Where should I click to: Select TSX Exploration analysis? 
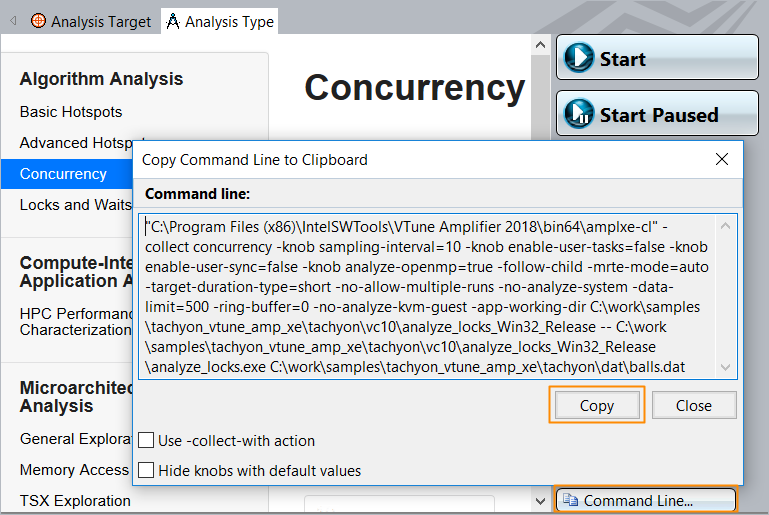point(75,500)
